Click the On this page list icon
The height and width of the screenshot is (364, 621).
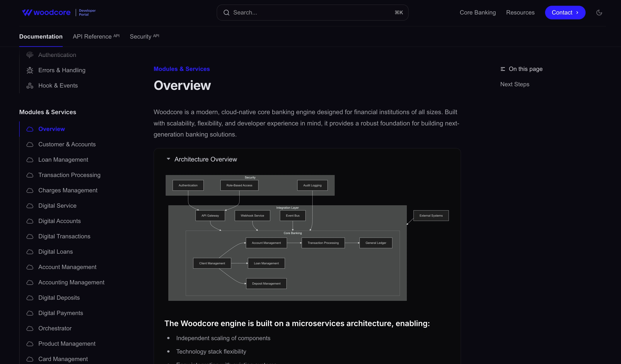click(x=503, y=69)
